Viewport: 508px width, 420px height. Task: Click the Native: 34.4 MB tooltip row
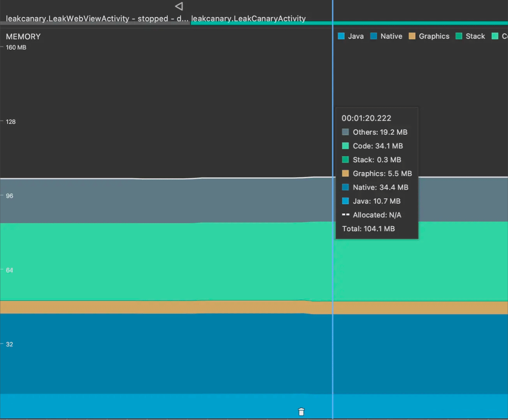pyautogui.click(x=375, y=188)
